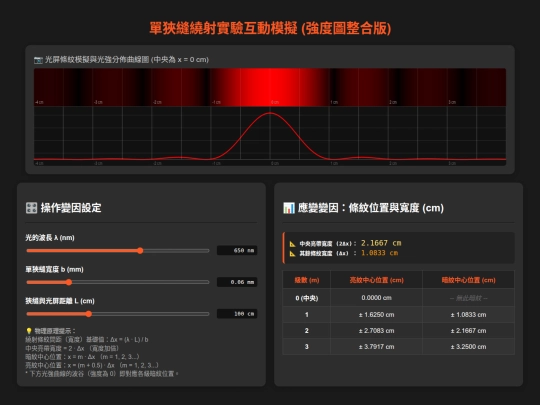Click the 單狹縫繞射實驗互動模擬 page title
This screenshot has width=540, height=405.
[270, 28]
